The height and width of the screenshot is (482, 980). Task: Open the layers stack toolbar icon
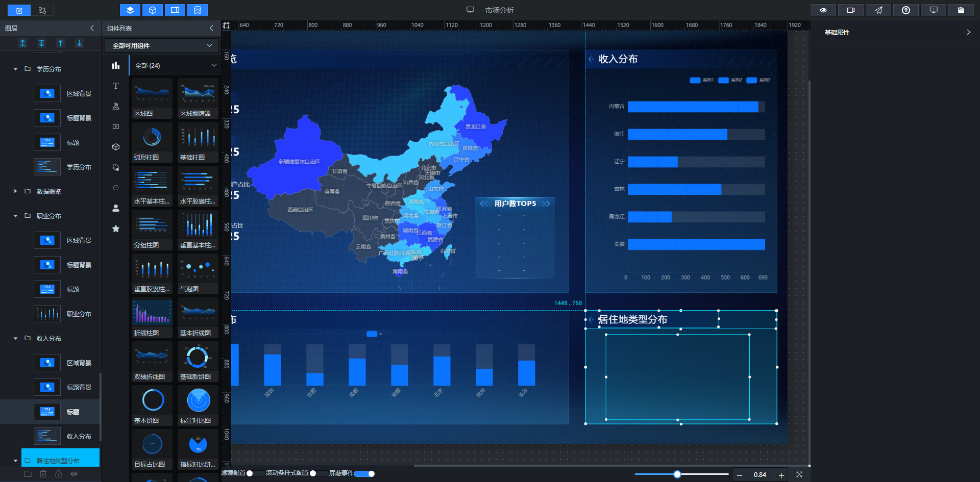130,10
